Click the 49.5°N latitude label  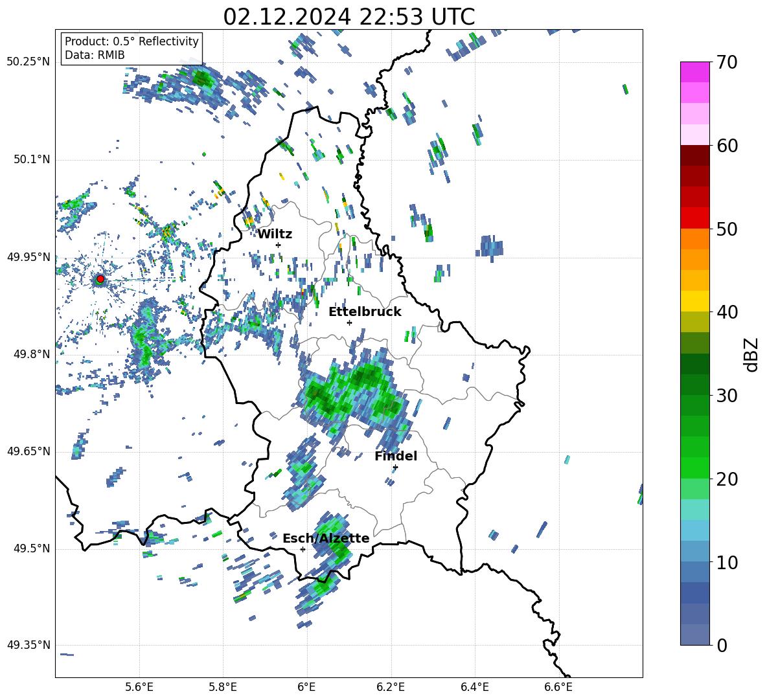[31, 548]
